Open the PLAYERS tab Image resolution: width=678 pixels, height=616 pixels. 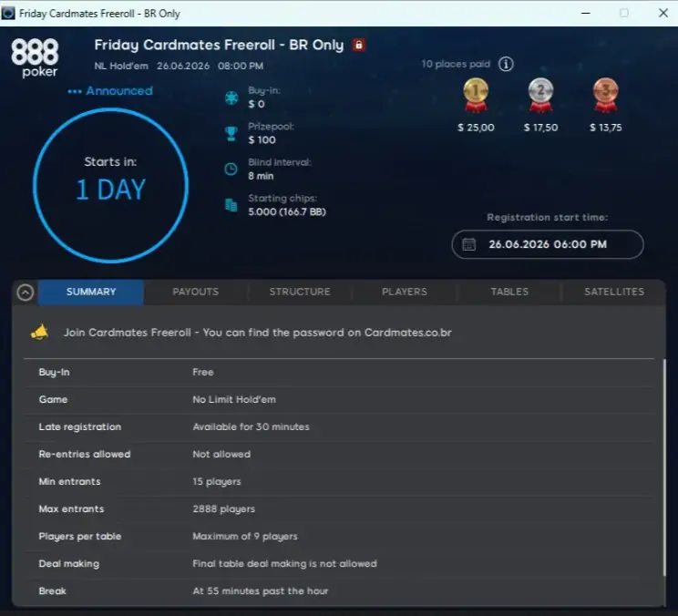(405, 292)
